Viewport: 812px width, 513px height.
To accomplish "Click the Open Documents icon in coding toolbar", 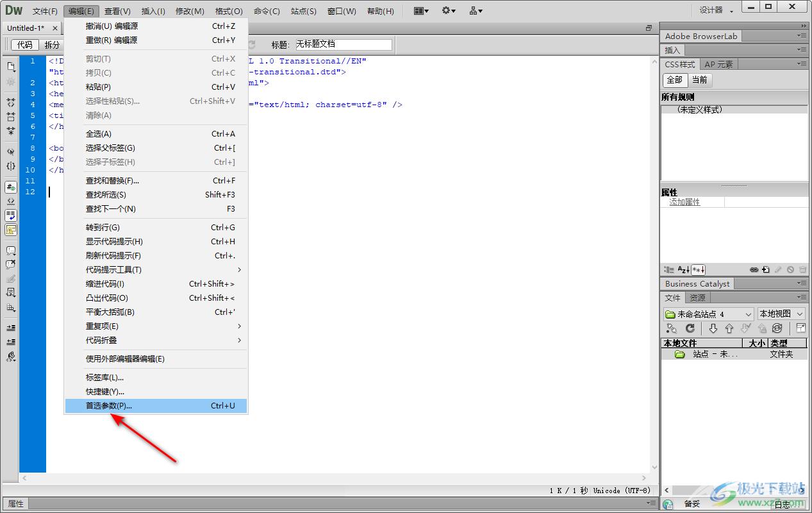I will (11, 66).
